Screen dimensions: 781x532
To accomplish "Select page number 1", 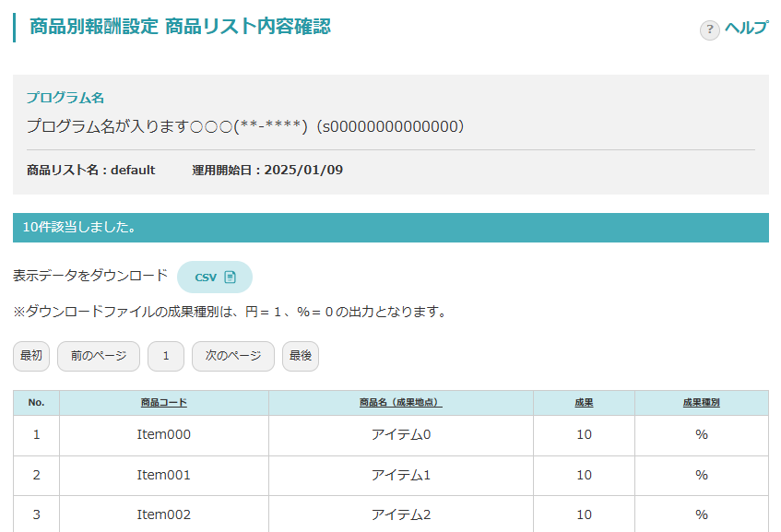I will coord(166,356).
